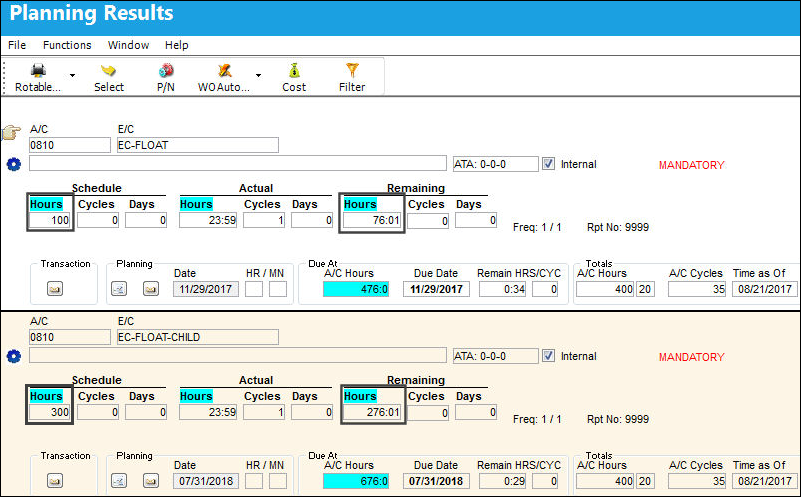Click the blue gear icon beside EC-FLOAT-CHILD
The image size is (801, 497).
(14, 356)
